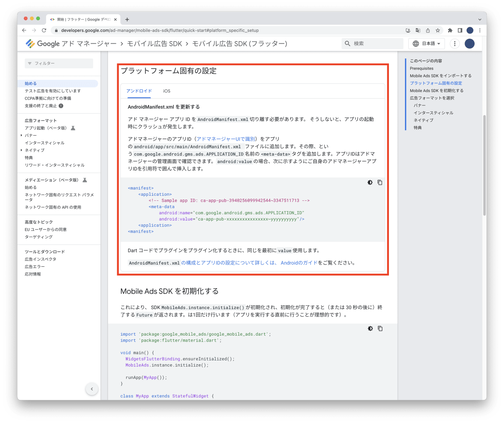Switch to the iOS tab
Screen dimensions: 504x423
pyautogui.click(x=167, y=91)
